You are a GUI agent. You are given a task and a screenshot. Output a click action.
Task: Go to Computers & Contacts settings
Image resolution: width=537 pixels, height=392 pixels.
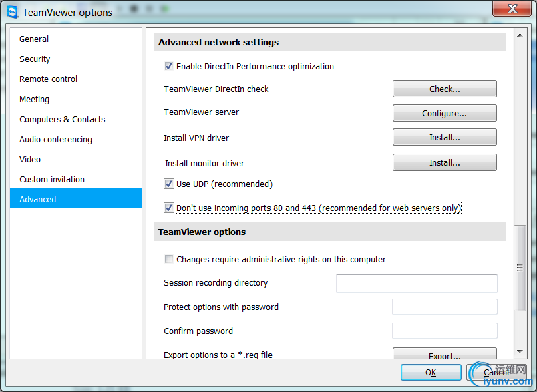pos(62,119)
